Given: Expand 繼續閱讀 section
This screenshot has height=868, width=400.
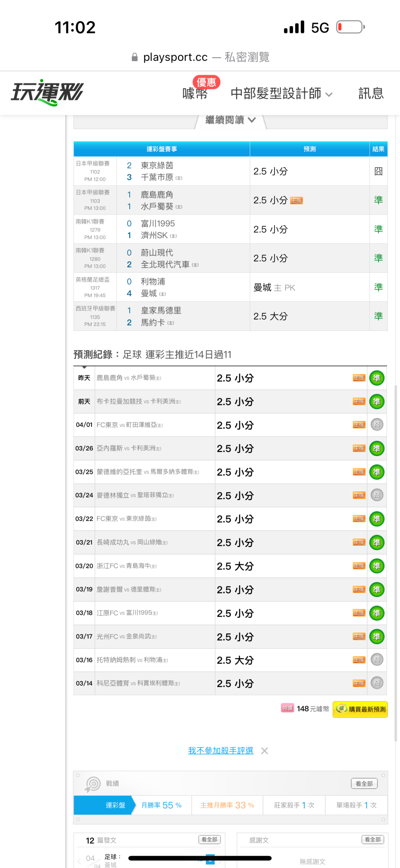Looking at the screenshot, I should (x=230, y=120).
